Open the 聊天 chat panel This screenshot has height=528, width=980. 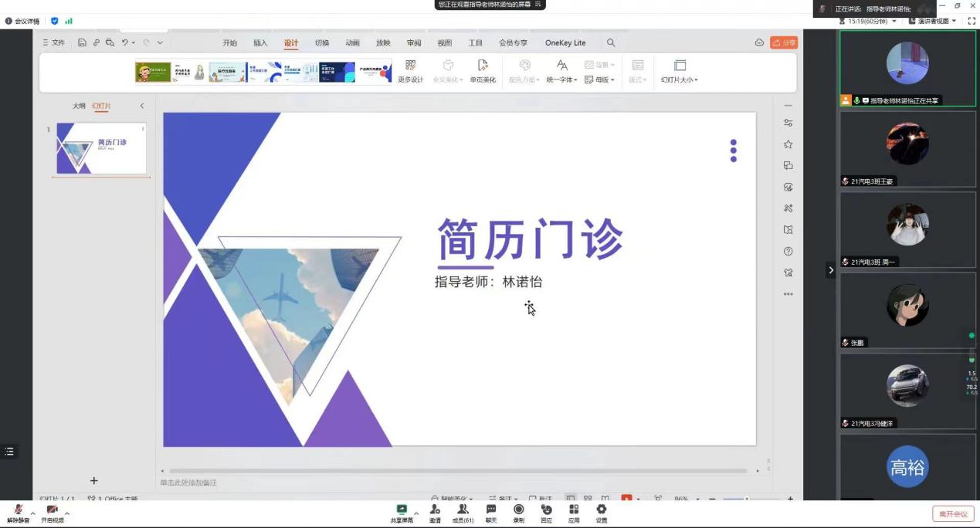[491, 510]
